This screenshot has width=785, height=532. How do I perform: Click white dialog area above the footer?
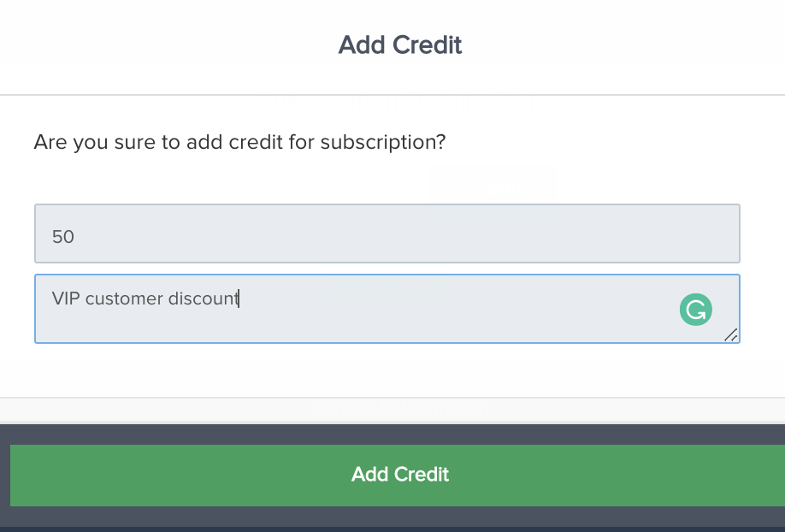coord(392,370)
